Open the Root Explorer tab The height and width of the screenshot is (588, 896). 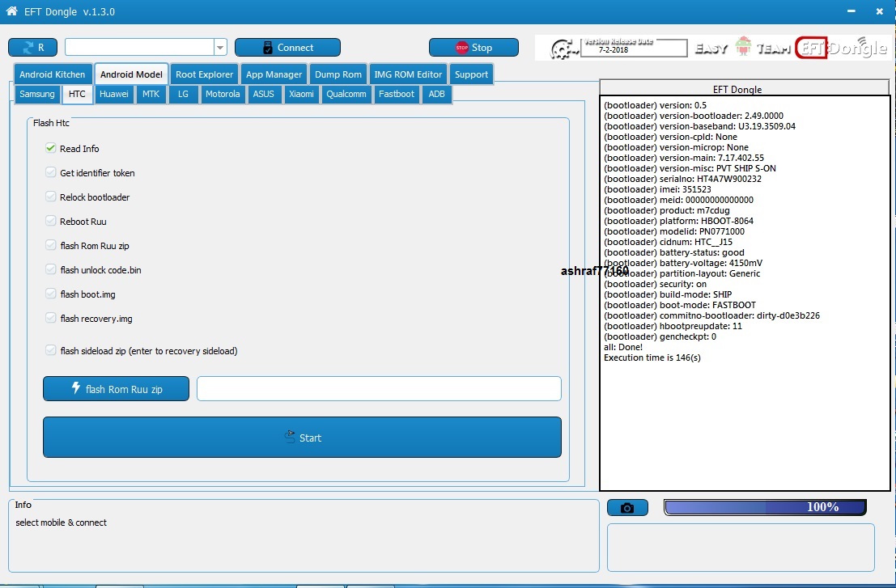tap(205, 74)
